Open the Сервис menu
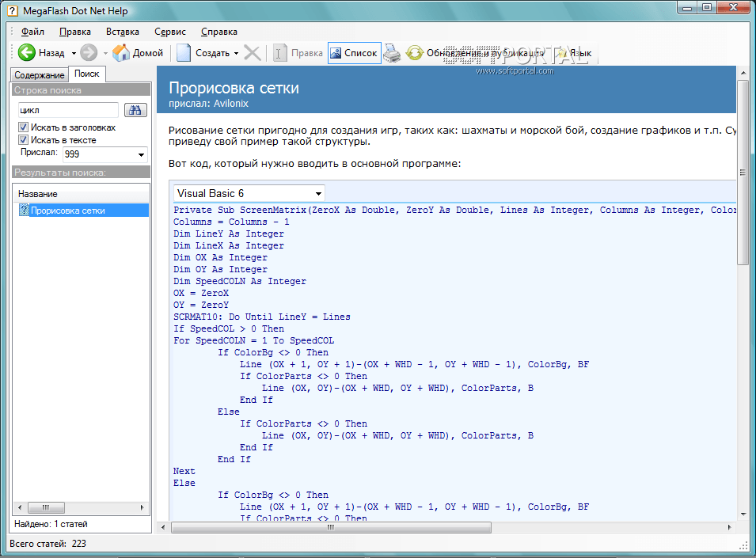 [169, 32]
